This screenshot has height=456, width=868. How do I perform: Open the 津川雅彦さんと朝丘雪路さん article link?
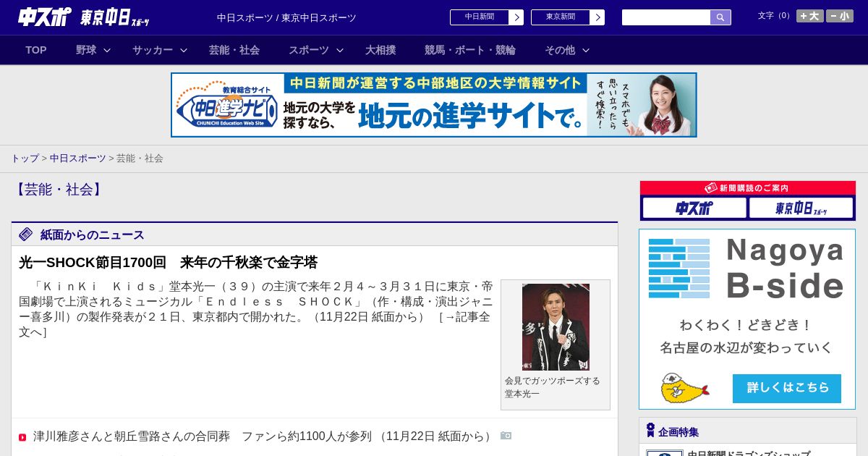click(x=263, y=436)
